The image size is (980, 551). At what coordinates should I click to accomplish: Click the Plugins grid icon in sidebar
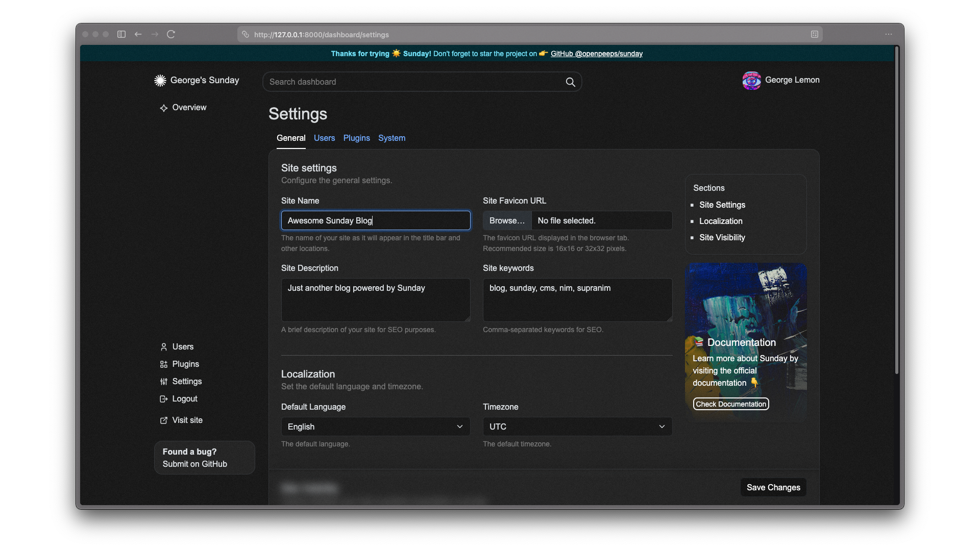coord(163,364)
